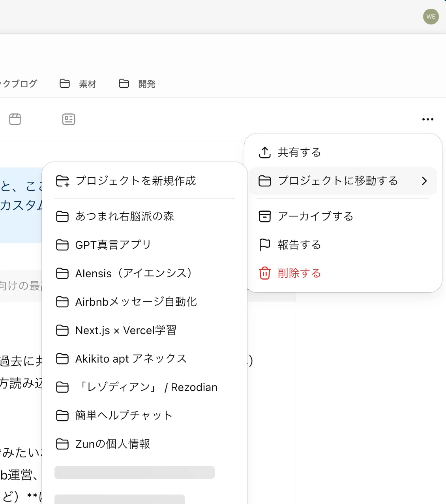
Task: Click the folder icon beside Airbnbメッセージ自動化
Action: click(x=62, y=302)
